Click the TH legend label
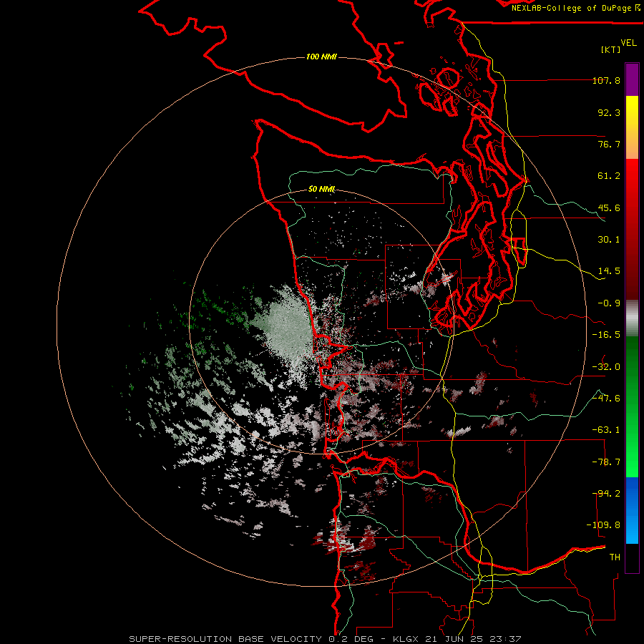 pos(615,557)
